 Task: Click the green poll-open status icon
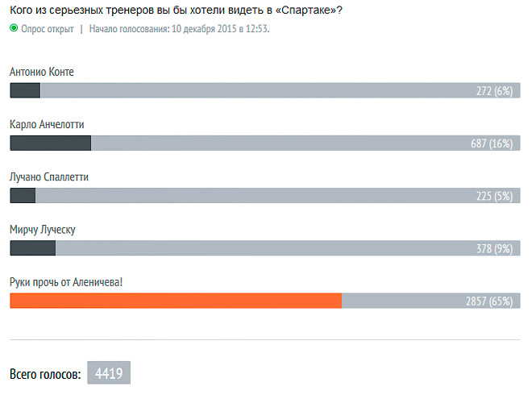[14, 28]
